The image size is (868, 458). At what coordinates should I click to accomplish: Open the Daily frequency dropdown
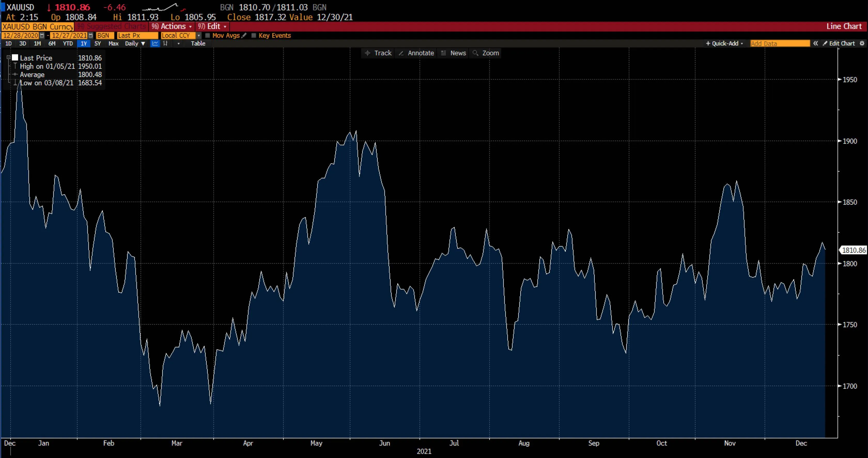coord(134,43)
